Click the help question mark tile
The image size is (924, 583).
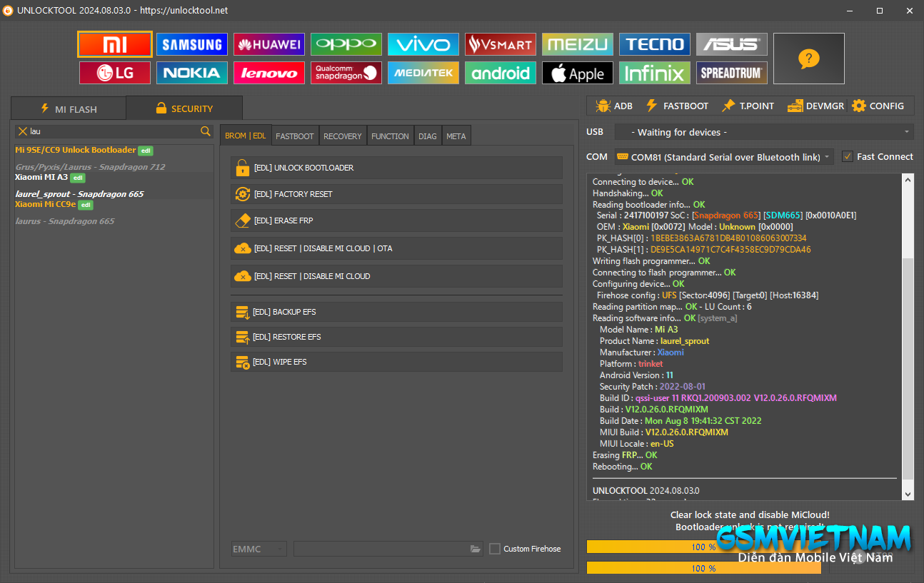[809, 59]
